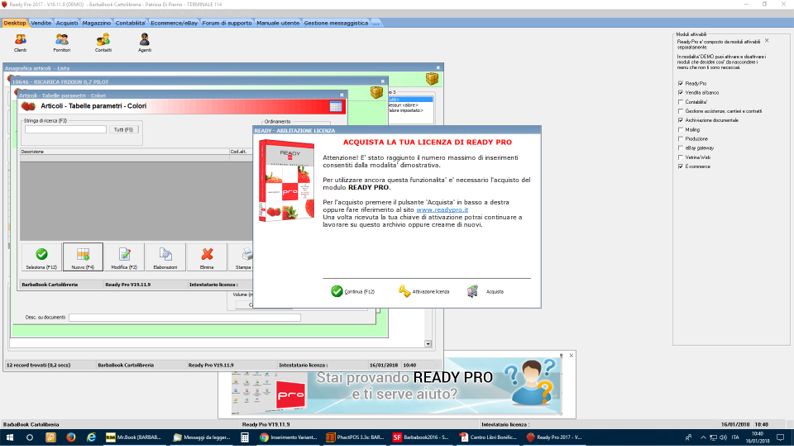This screenshot has width=794, height=446.
Task: Click the volume icon in system tray
Action: coord(723,437)
